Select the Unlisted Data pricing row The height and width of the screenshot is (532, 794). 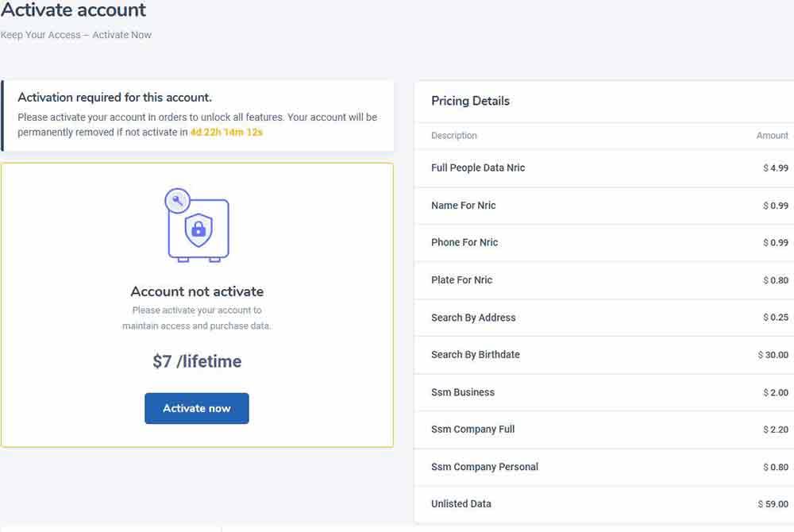[603, 503]
